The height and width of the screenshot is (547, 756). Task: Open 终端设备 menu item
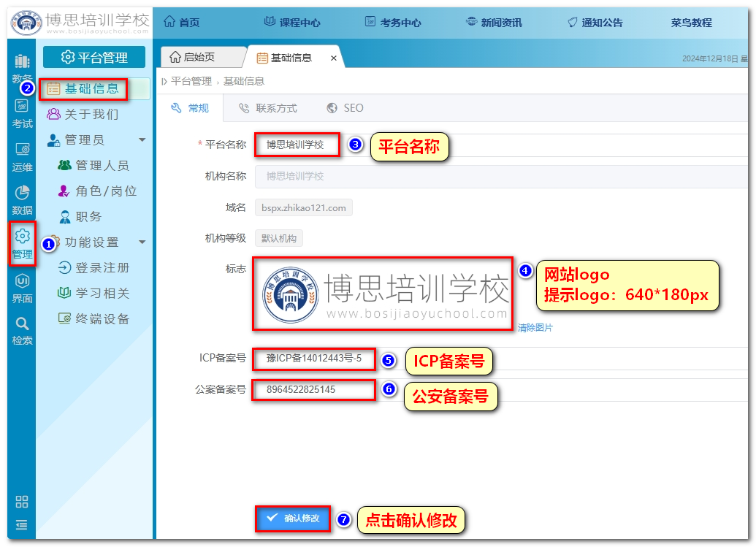93,318
